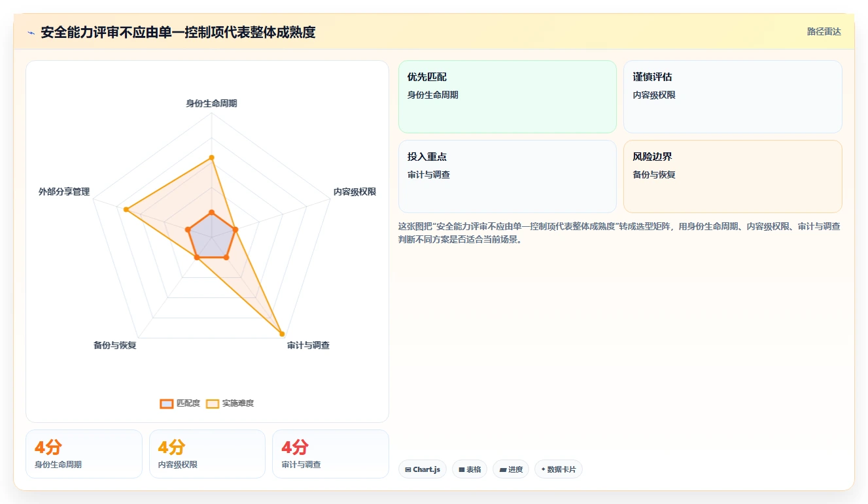Open the 谨慎评估 card
The height and width of the screenshot is (504, 868).
click(733, 97)
